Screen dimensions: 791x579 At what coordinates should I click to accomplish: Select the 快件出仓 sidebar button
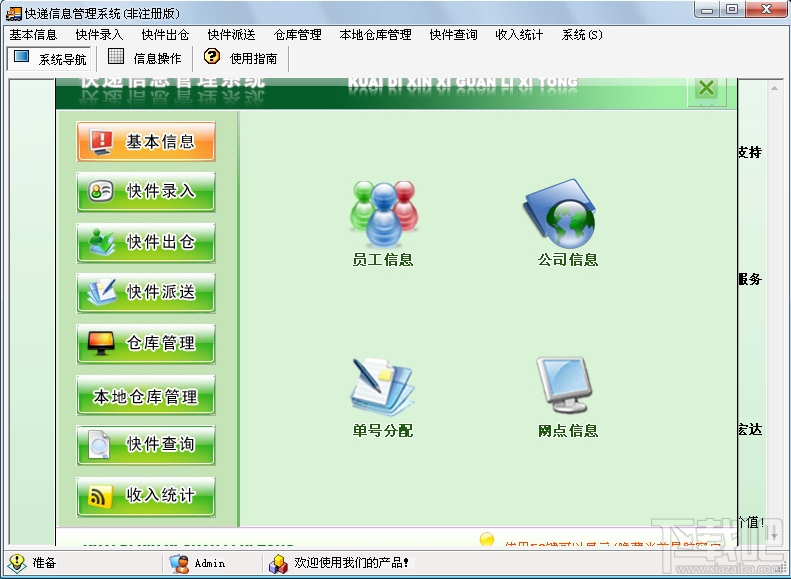146,243
